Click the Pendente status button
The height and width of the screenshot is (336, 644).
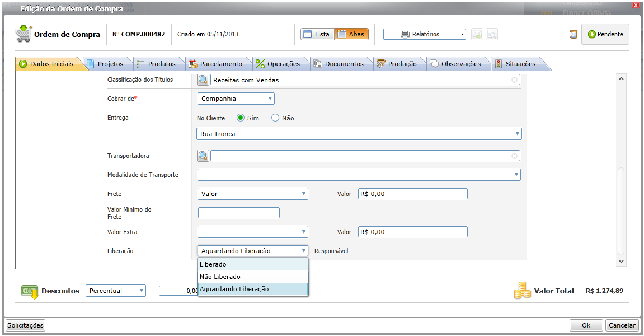coord(605,34)
